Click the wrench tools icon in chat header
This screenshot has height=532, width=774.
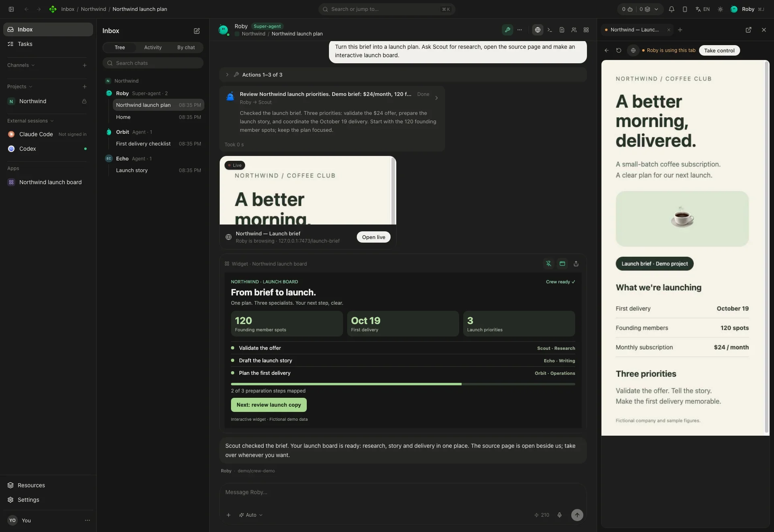tap(508, 30)
